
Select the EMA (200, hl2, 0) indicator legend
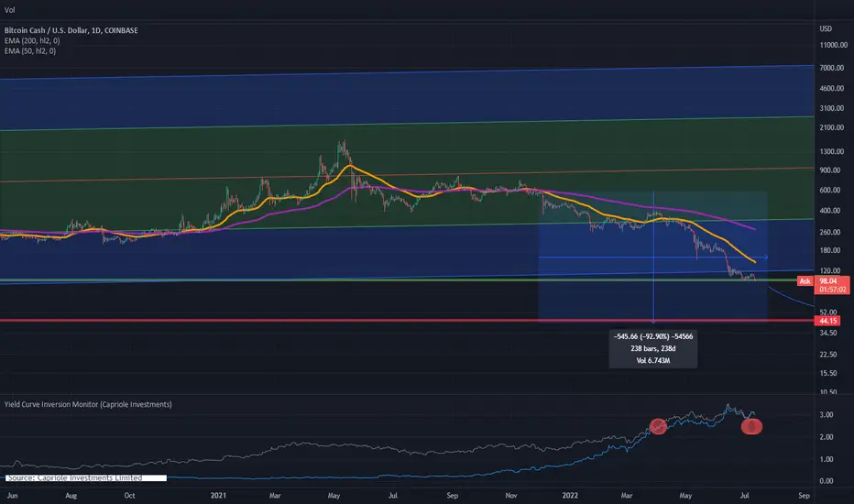[32, 41]
